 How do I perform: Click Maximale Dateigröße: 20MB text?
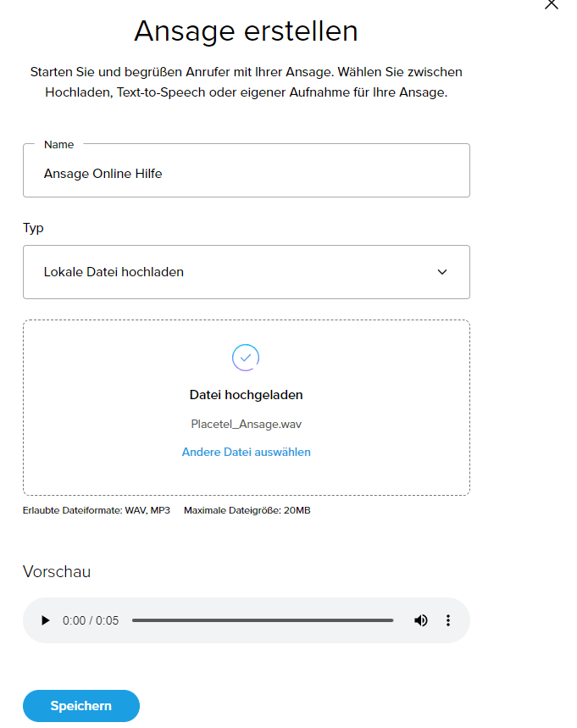[x=247, y=510]
